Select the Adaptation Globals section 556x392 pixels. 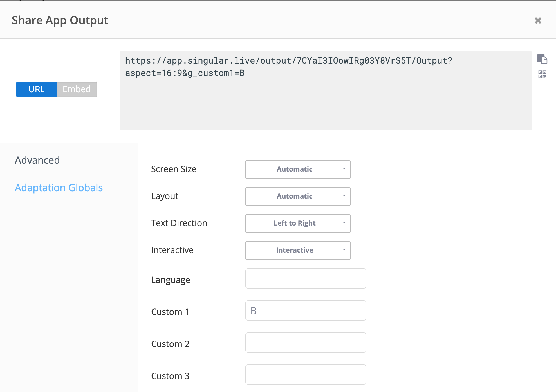tap(59, 188)
